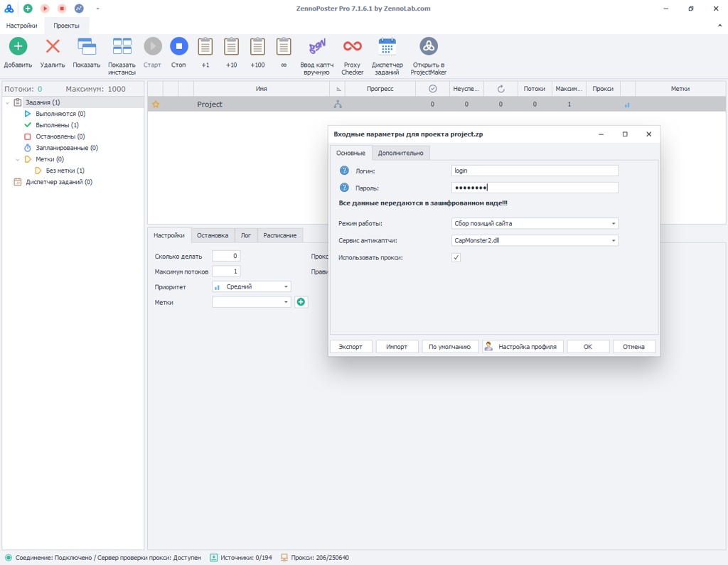The height and width of the screenshot is (565, 728).
Task: Click the red Удалить (Delete) icon
Action: (x=53, y=47)
